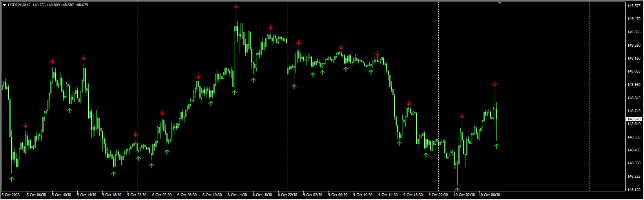
Task: Click the 9 Oct 14:30 time label
Action: [x=388, y=195]
